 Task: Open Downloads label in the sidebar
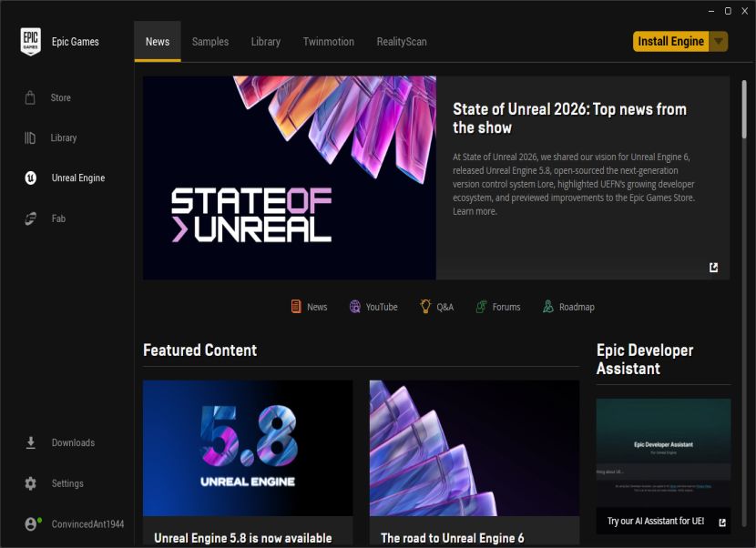point(73,442)
